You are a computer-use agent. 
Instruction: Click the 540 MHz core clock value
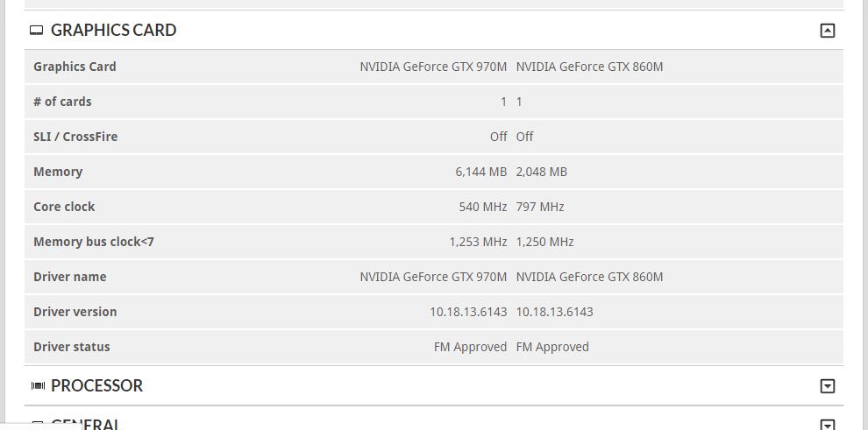tap(483, 207)
